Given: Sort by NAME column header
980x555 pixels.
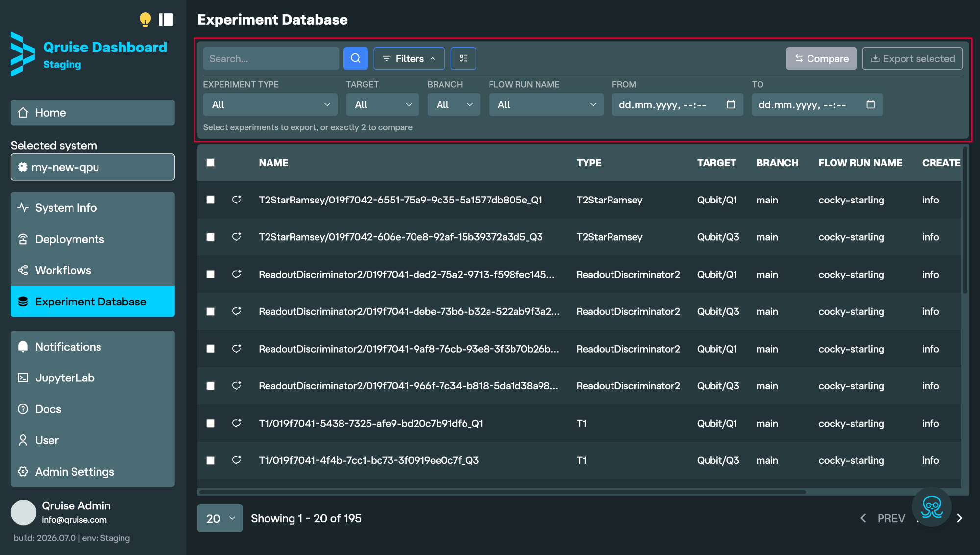Looking at the screenshot, I should [x=273, y=163].
